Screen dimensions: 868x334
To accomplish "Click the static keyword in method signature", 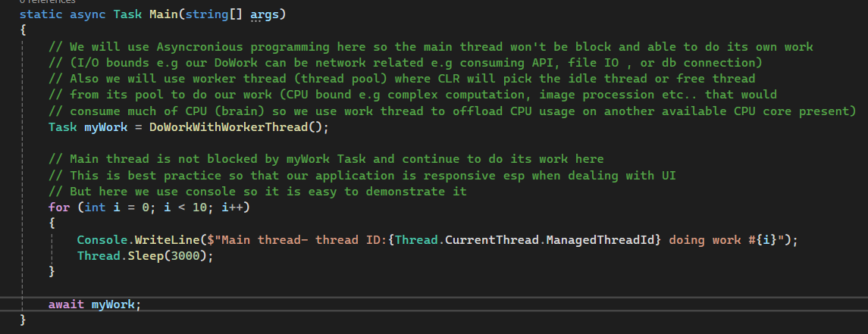I will pyautogui.click(x=41, y=14).
